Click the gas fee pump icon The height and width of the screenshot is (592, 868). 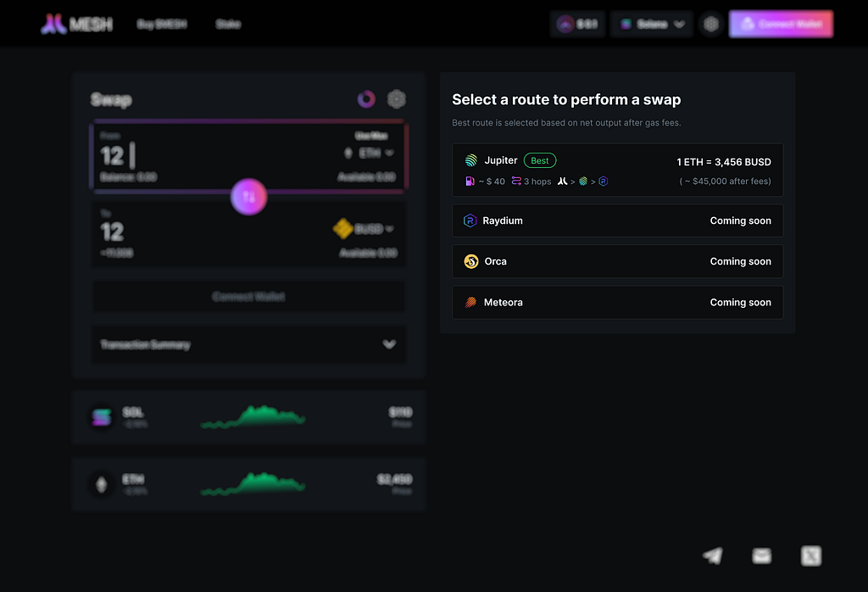470,182
